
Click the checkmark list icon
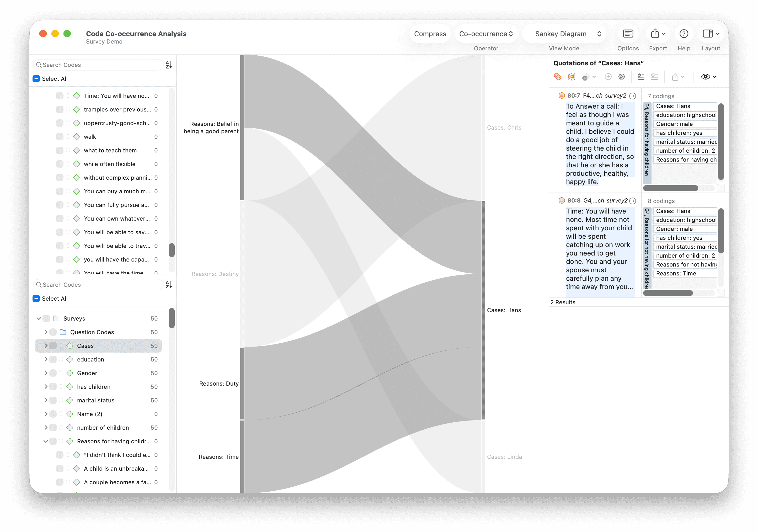tap(641, 77)
